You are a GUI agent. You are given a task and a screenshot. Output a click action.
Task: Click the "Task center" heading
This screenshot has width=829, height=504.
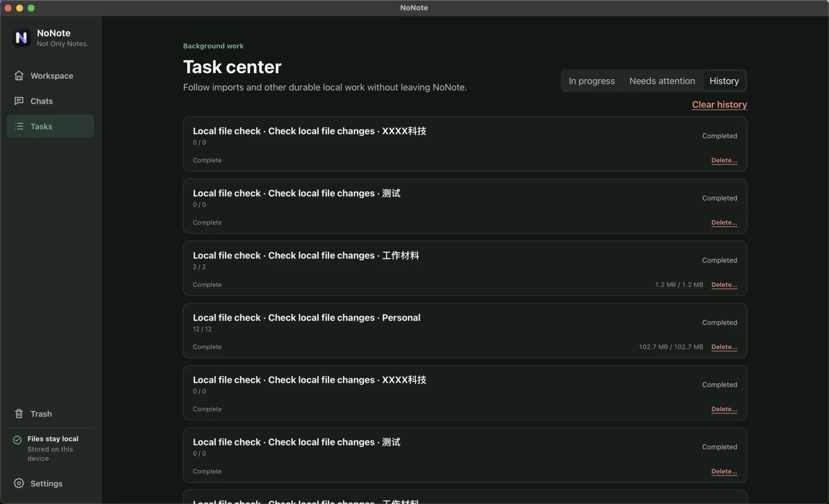pos(232,67)
